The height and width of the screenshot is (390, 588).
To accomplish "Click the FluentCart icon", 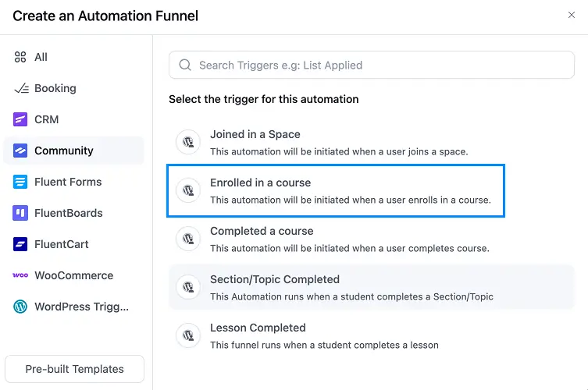I will (x=20, y=244).
